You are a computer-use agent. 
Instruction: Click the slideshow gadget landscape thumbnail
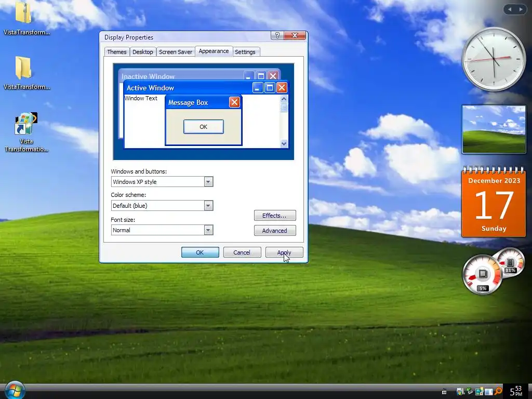(x=494, y=129)
